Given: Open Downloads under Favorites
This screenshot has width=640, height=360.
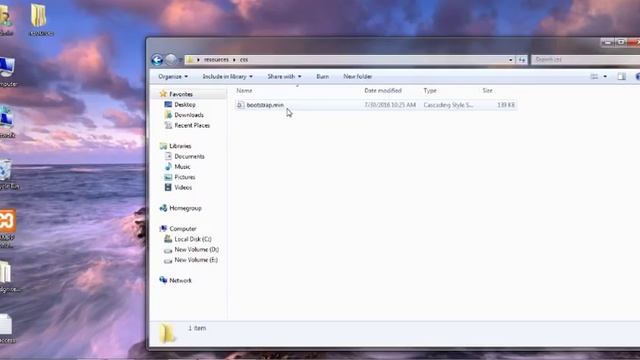Looking at the screenshot, I should coord(189,115).
